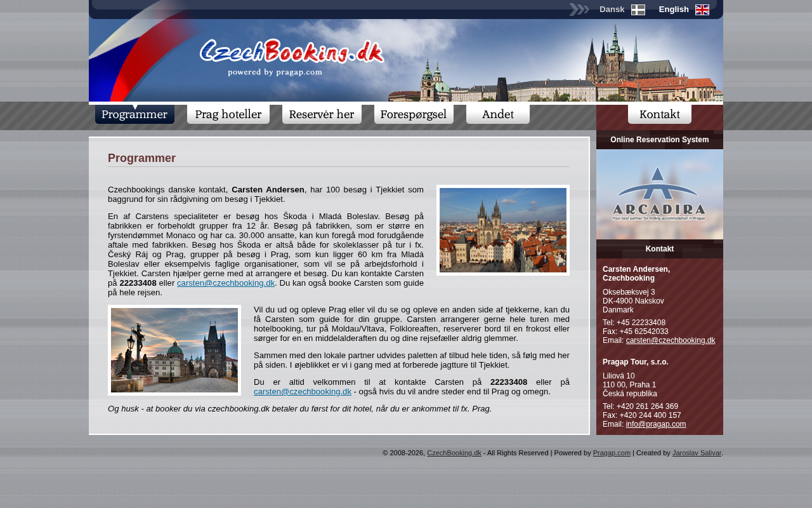Viewport: 812px width, 508px height.
Task: Click the Carsten Andersen, Czechbooking sidebar name
Action: (x=636, y=274)
